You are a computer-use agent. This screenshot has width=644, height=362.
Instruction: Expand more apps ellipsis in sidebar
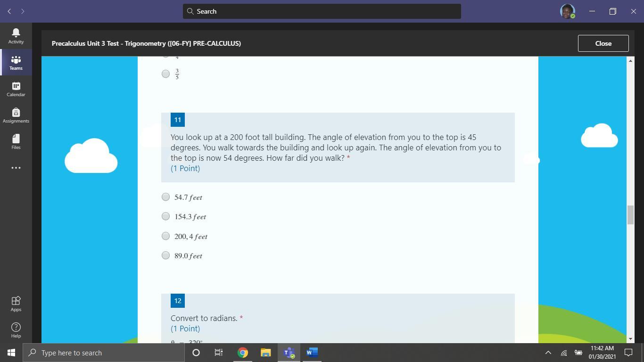[x=16, y=168]
